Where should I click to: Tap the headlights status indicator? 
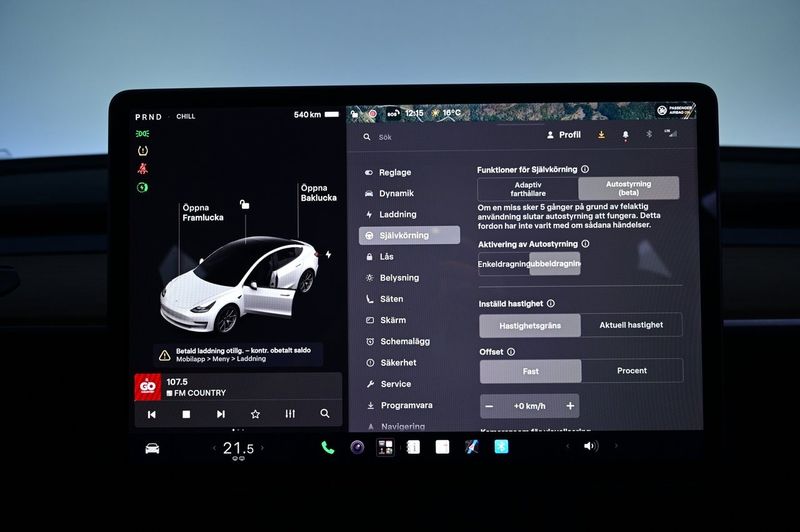(142, 134)
